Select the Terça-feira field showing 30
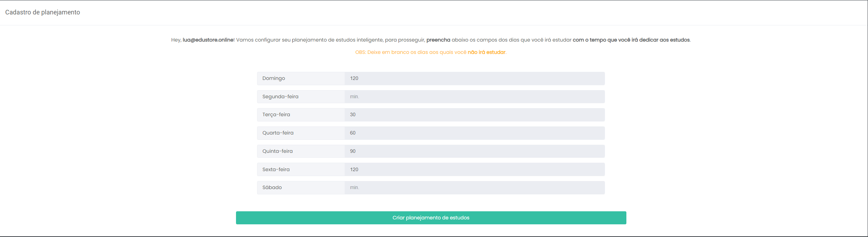The width and height of the screenshot is (868, 237). (x=474, y=115)
